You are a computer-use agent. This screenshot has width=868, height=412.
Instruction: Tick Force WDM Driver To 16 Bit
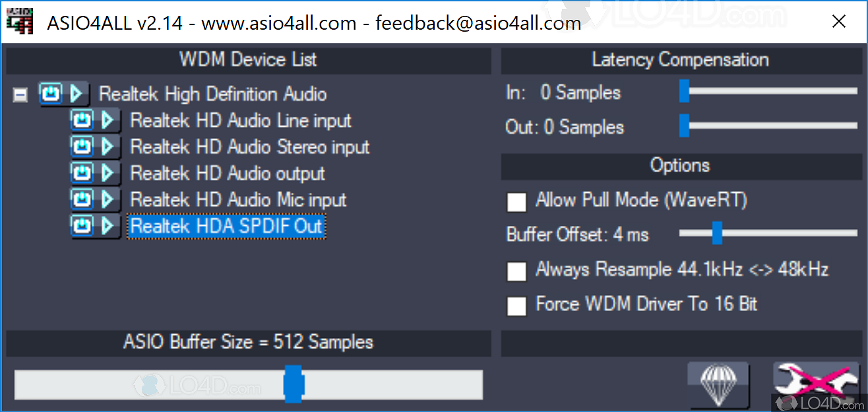516,305
